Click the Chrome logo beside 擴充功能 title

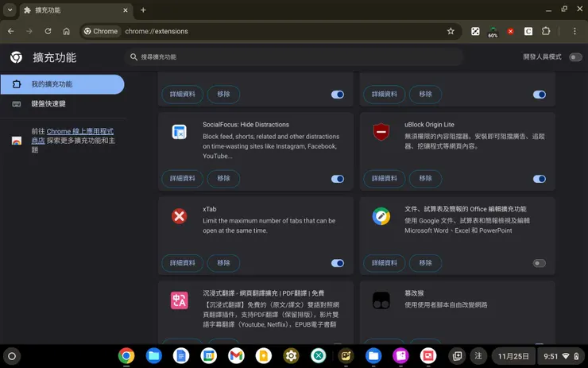click(x=16, y=57)
